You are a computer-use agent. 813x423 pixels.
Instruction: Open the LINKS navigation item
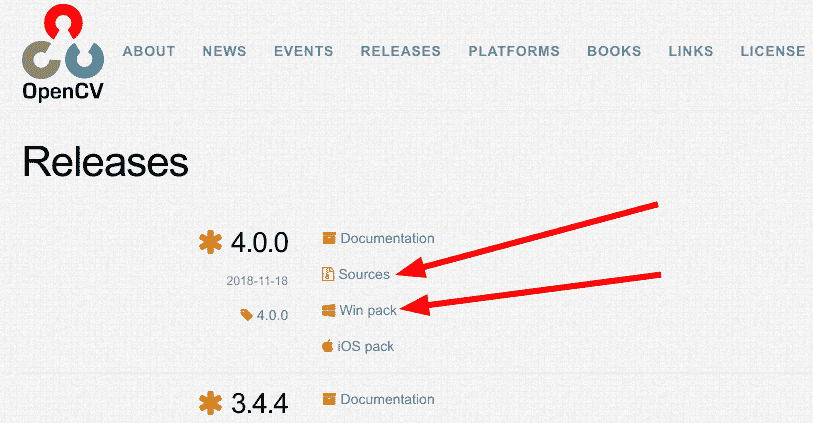[x=691, y=51]
